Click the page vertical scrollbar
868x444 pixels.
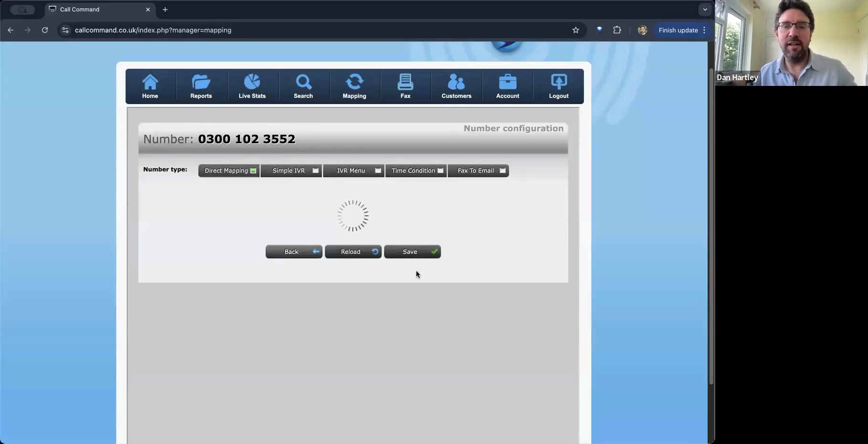711,227
